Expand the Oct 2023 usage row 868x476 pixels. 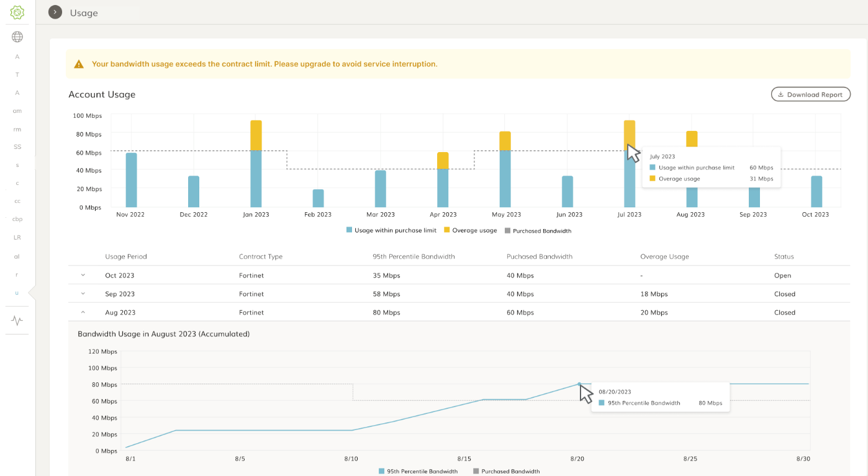pos(83,276)
